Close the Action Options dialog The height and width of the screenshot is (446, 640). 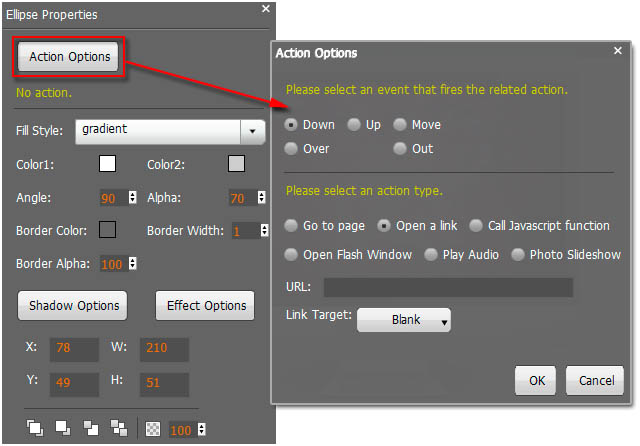click(x=617, y=51)
